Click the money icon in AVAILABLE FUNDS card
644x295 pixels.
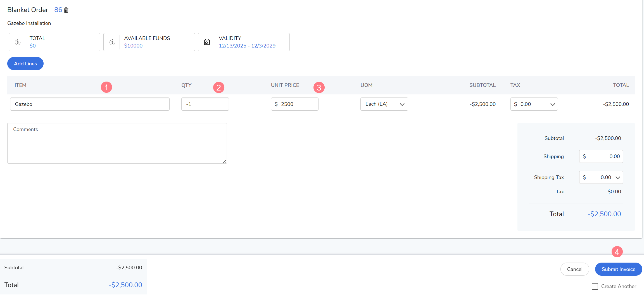(x=112, y=42)
